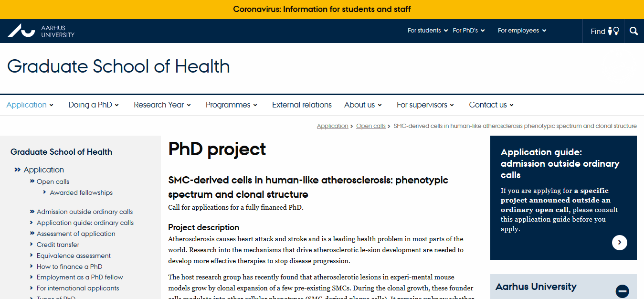Click the Find people and places icon
The height and width of the screenshot is (299, 644).
[x=613, y=31]
